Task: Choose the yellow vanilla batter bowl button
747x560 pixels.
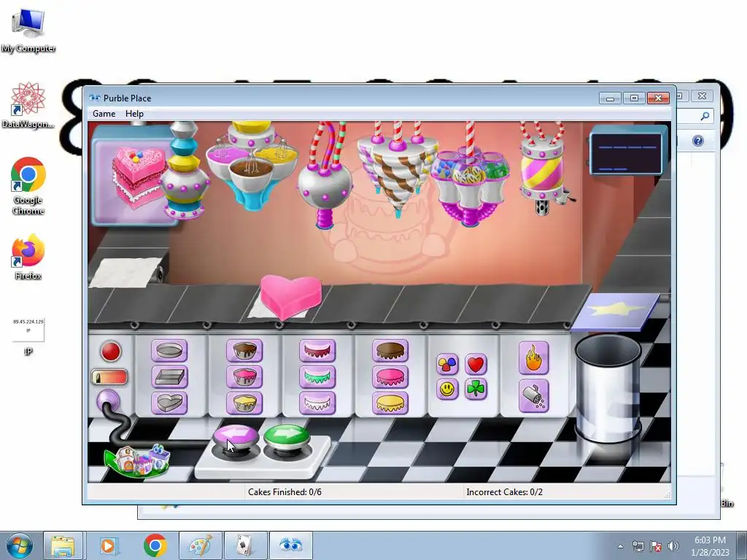Action: coord(244,402)
